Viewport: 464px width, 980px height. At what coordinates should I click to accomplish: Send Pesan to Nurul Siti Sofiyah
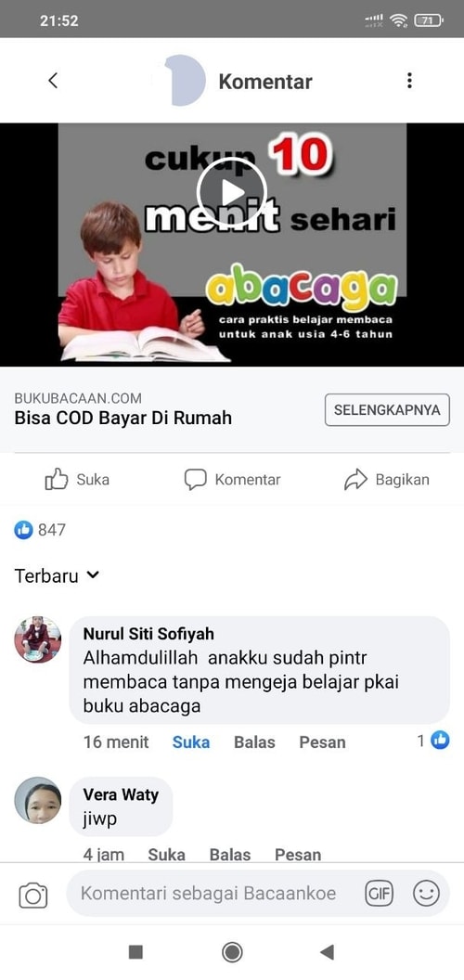[322, 741]
